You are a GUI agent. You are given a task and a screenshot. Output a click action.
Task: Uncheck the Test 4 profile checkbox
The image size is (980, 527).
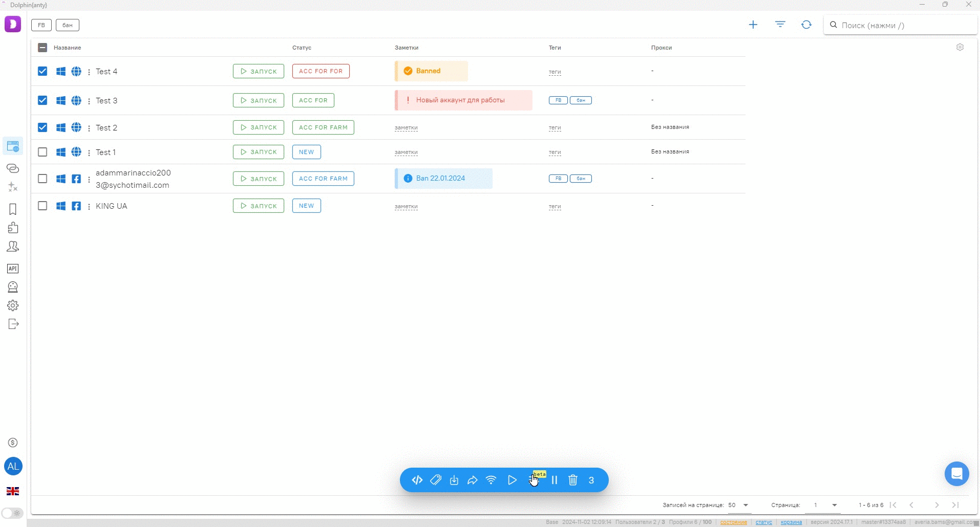click(x=42, y=71)
